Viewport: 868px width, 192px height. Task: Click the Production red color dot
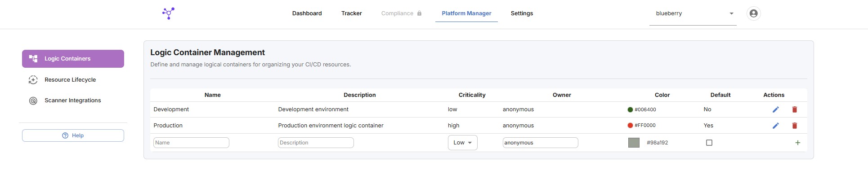coord(630,126)
